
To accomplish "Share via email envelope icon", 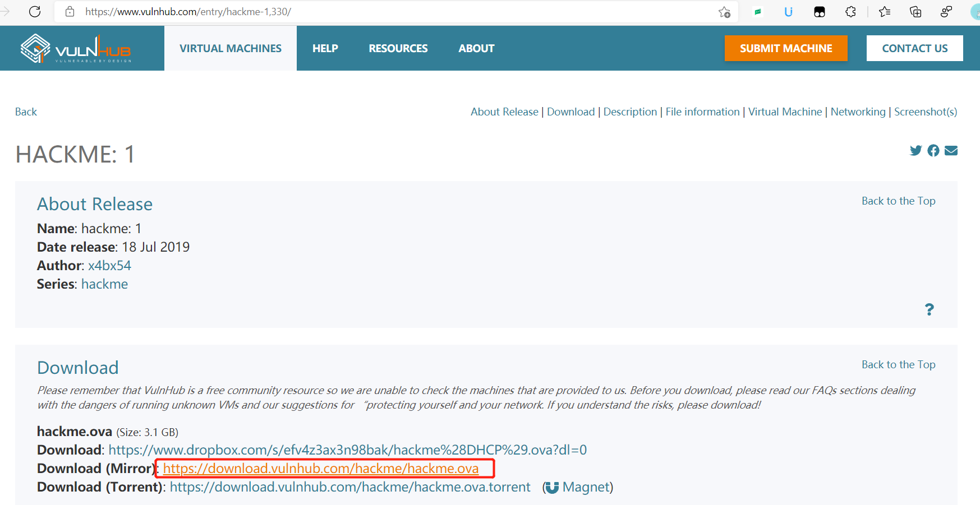I will [x=951, y=150].
